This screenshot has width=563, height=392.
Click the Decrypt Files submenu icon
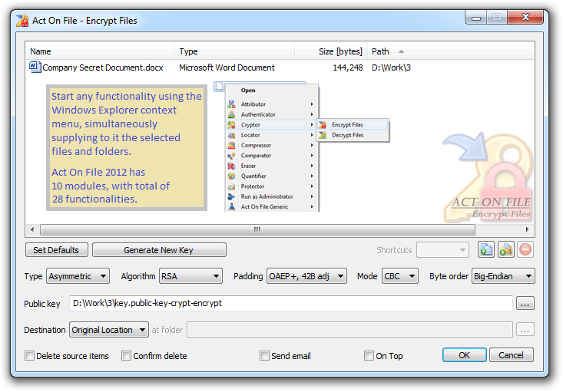click(323, 135)
